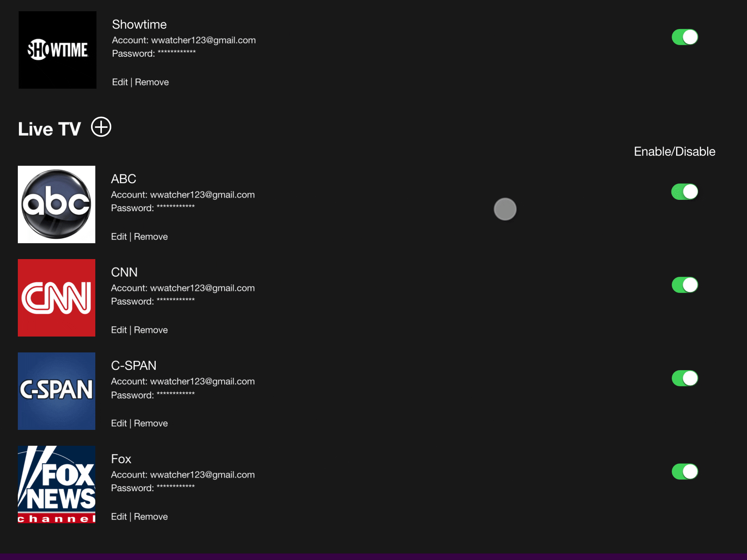747x560 pixels.
Task: Switch off the C-SPAN toggle
Action: pos(685,378)
